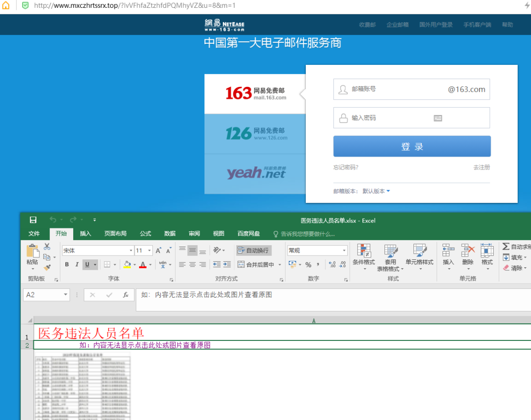Viewport: 531px width, 420px height.
Task: Toggle align text left
Action: 182,264
